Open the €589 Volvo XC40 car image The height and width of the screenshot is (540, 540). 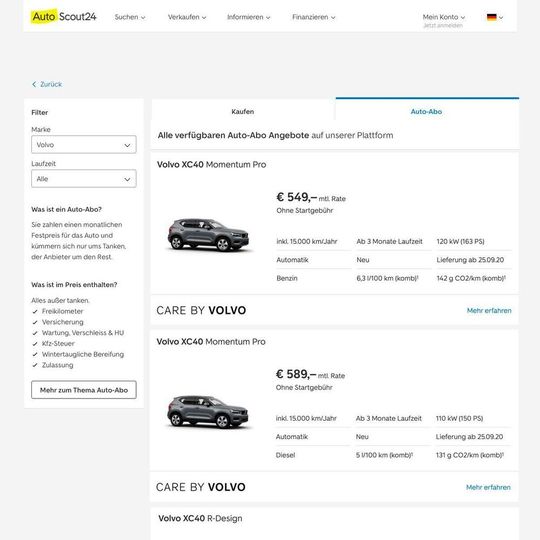click(x=208, y=412)
